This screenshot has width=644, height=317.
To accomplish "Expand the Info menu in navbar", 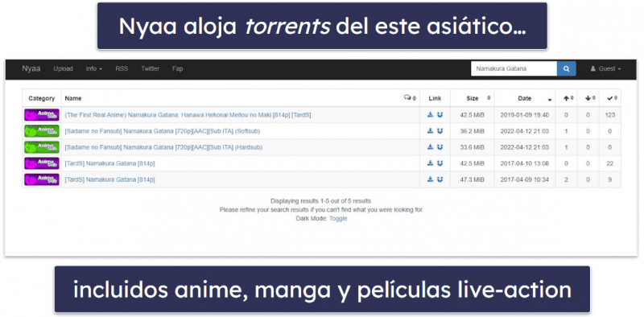I will (x=93, y=69).
